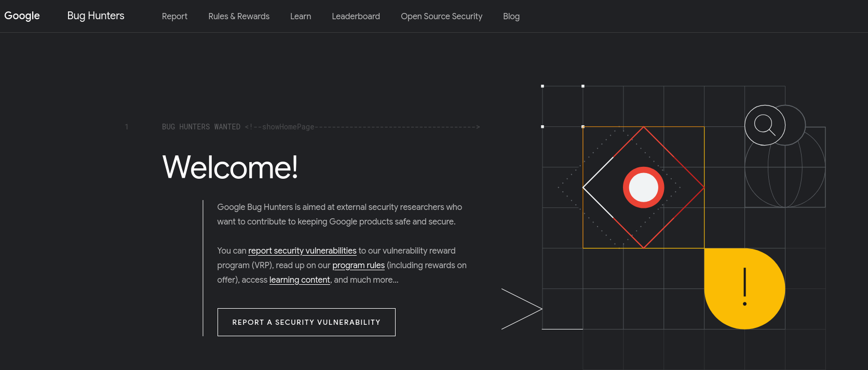Follow the 'learning content' link
Image resolution: width=868 pixels, height=370 pixels.
[300, 280]
